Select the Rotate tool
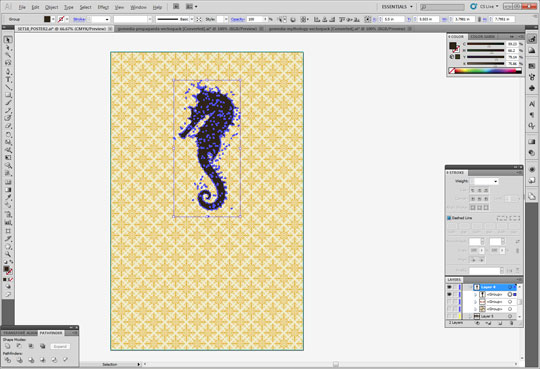Screen dimensions: 540x369 pyautogui.click(x=8, y=134)
